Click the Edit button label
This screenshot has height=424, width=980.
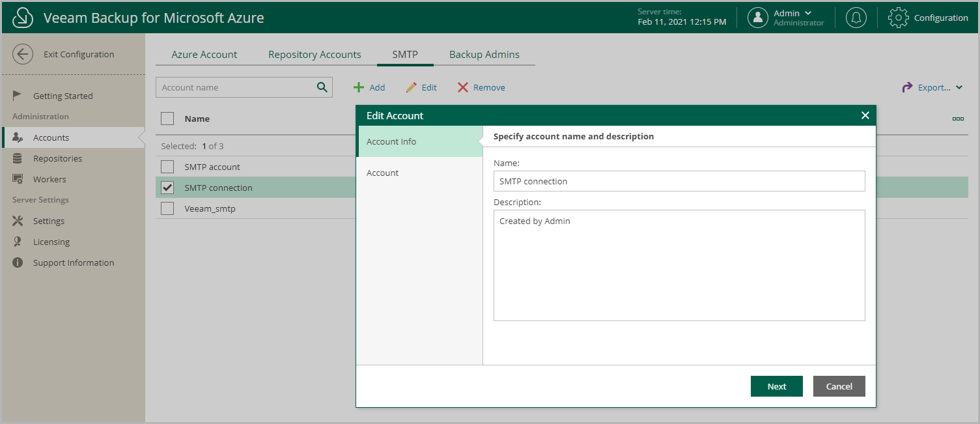pyautogui.click(x=429, y=87)
